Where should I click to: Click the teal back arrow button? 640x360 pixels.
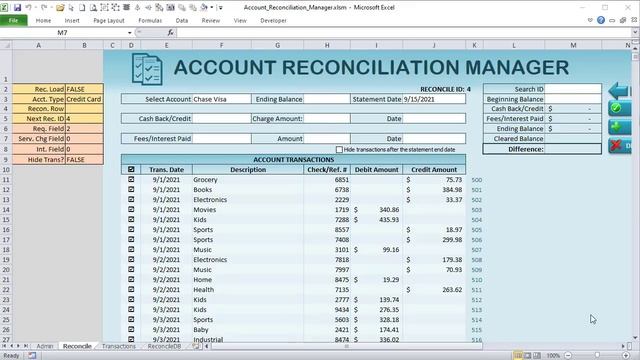coord(619,90)
